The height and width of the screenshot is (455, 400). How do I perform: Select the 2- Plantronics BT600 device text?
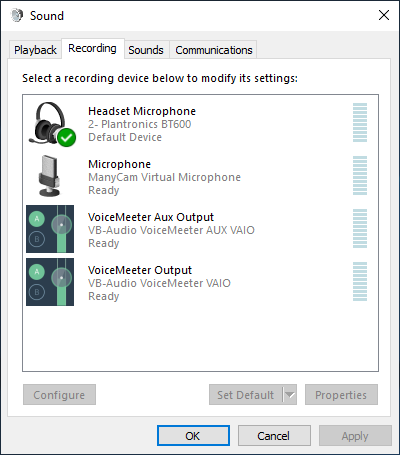pyautogui.click(x=140, y=124)
